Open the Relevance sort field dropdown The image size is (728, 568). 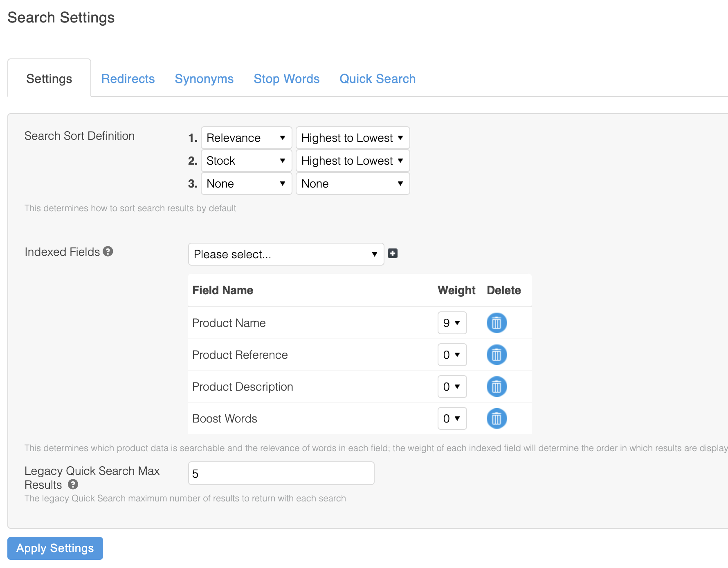(246, 138)
